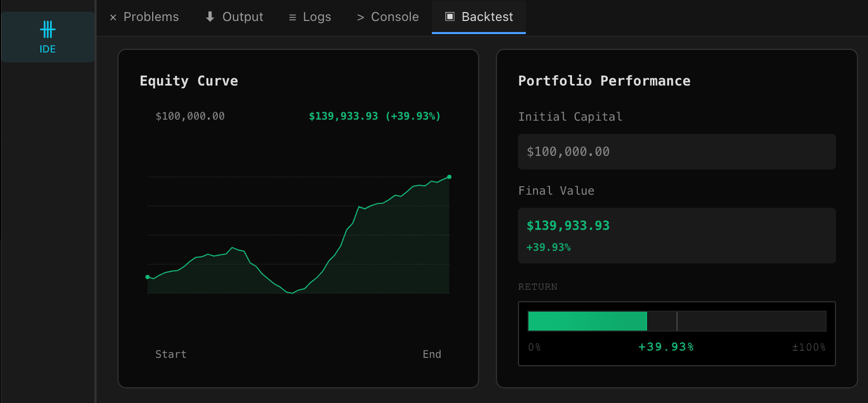
Task: Click the End axis label
Action: 432,354
